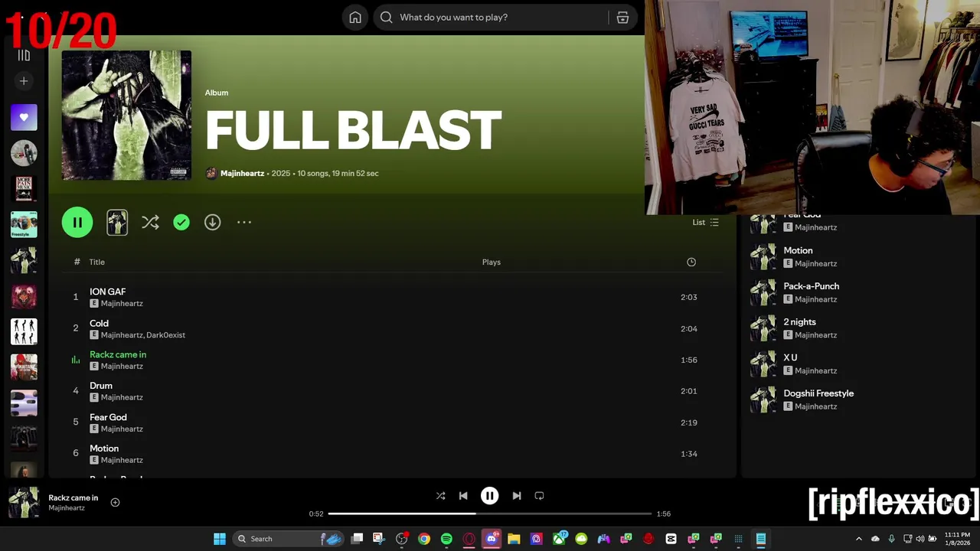Click the Plays column header
Viewport: 980px width, 551px height.
(492, 262)
